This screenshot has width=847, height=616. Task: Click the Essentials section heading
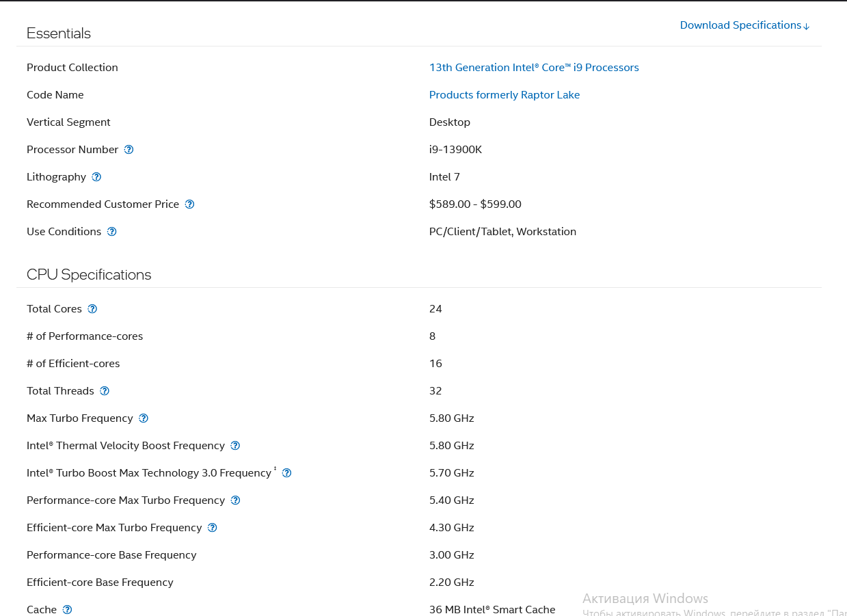click(59, 34)
